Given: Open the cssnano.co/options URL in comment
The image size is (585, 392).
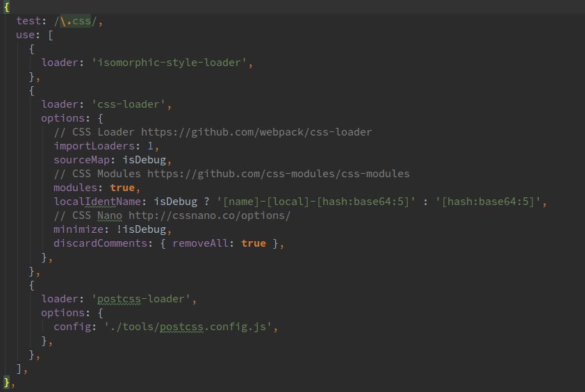Looking at the screenshot, I should (209, 215).
